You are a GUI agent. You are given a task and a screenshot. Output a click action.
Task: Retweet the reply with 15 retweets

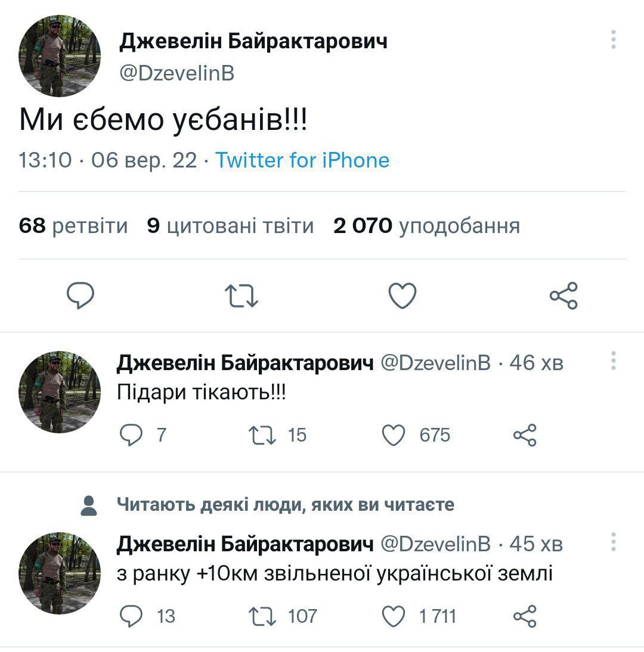pyautogui.click(x=264, y=436)
